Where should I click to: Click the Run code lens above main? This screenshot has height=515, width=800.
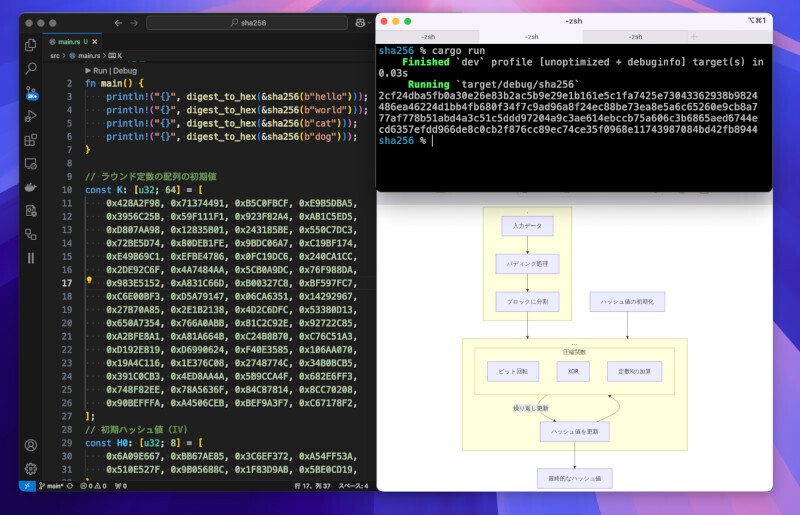point(101,71)
